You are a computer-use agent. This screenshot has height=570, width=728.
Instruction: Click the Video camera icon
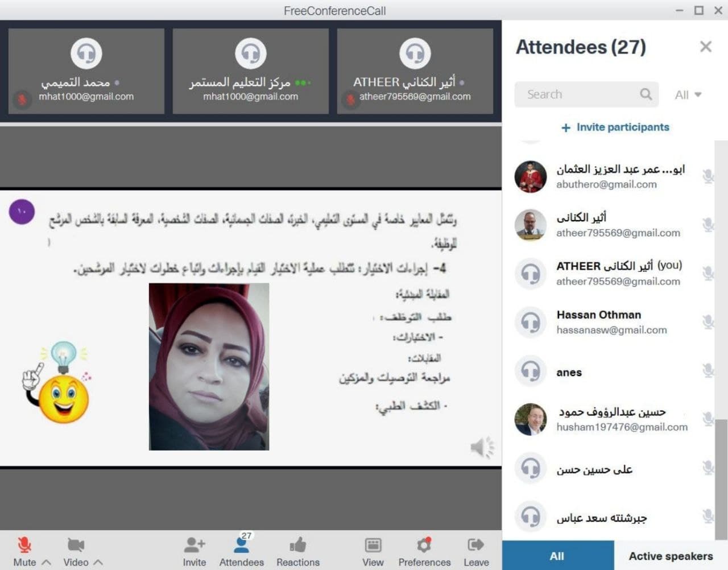pyautogui.click(x=76, y=545)
